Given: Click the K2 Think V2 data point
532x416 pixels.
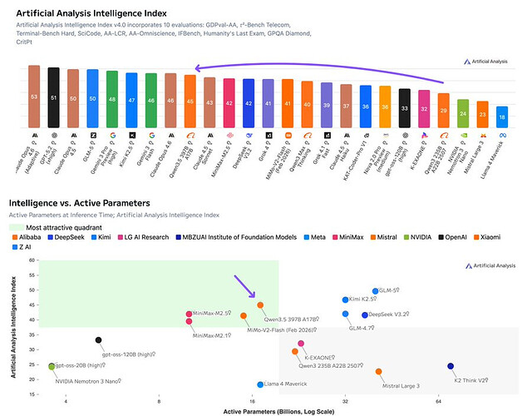Looking at the screenshot, I should coord(451,366).
